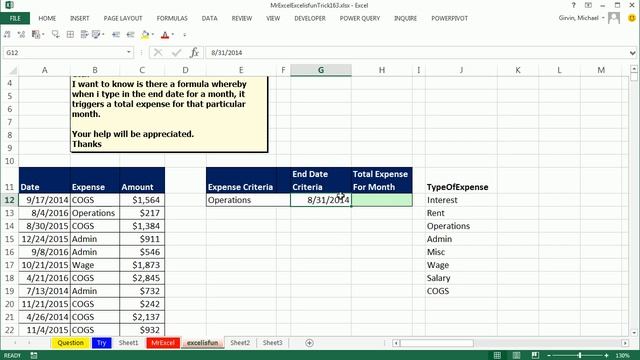Click the horizontal scrollbar thumb
Image resolution: width=640 pixels, height=360 pixels.
tap(437, 343)
